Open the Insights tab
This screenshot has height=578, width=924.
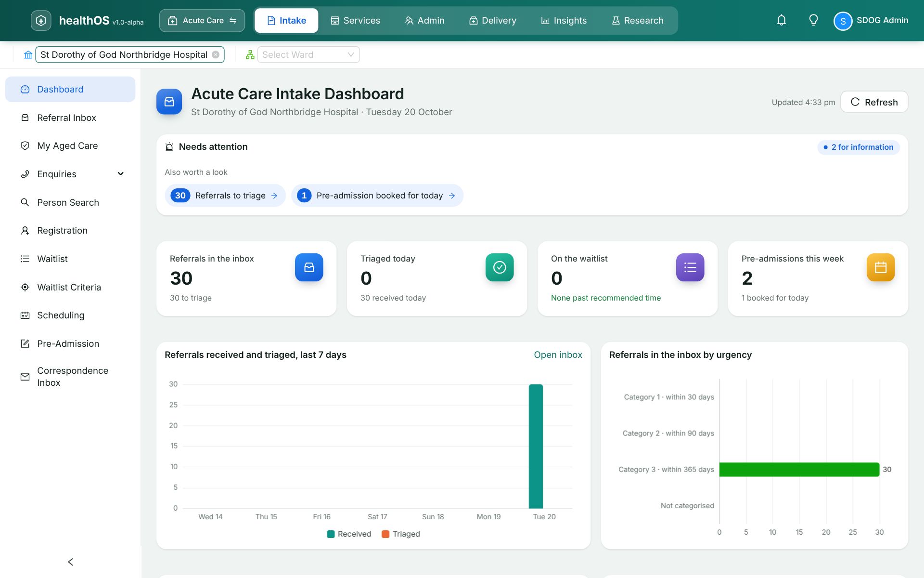pos(564,20)
